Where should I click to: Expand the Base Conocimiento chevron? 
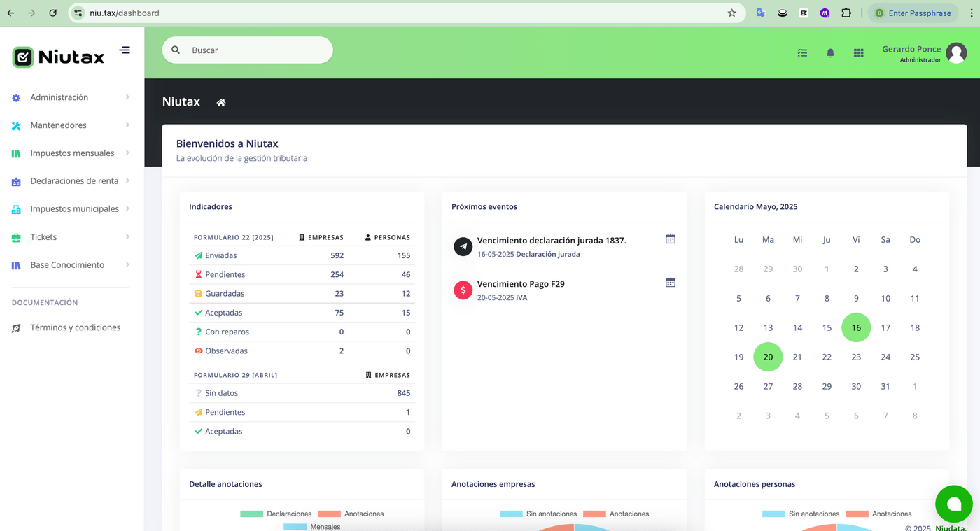(127, 264)
